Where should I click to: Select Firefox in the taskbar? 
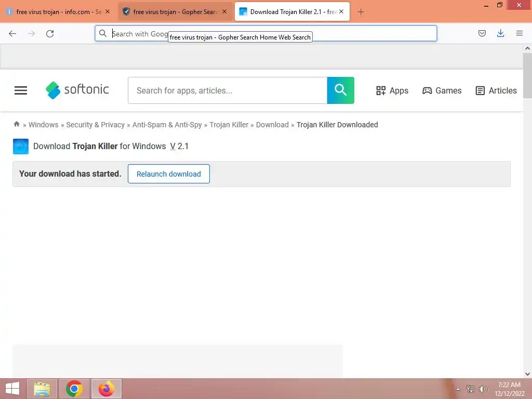coord(107,389)
